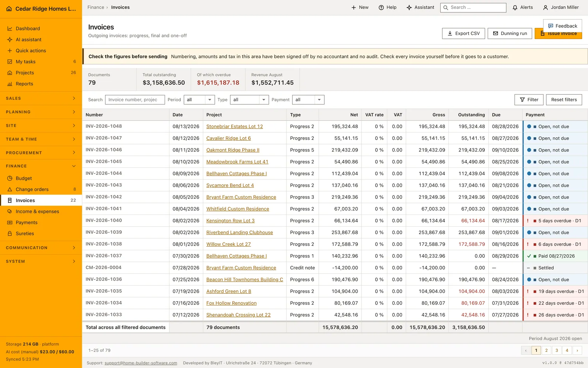588x368 pixels.
Task: Open the Dashboard chart icon in sidebar
Action: (x=10, y=28)
